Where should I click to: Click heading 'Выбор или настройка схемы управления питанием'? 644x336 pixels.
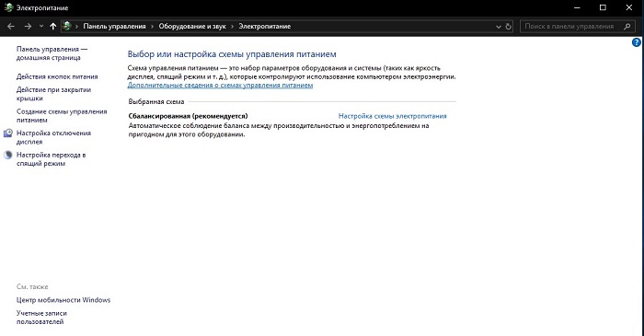click(232, 54)
